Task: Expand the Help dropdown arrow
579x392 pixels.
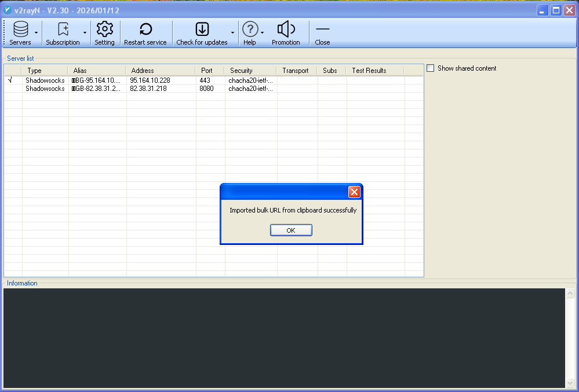Action: pyautogui.click(x=262, y=33)
